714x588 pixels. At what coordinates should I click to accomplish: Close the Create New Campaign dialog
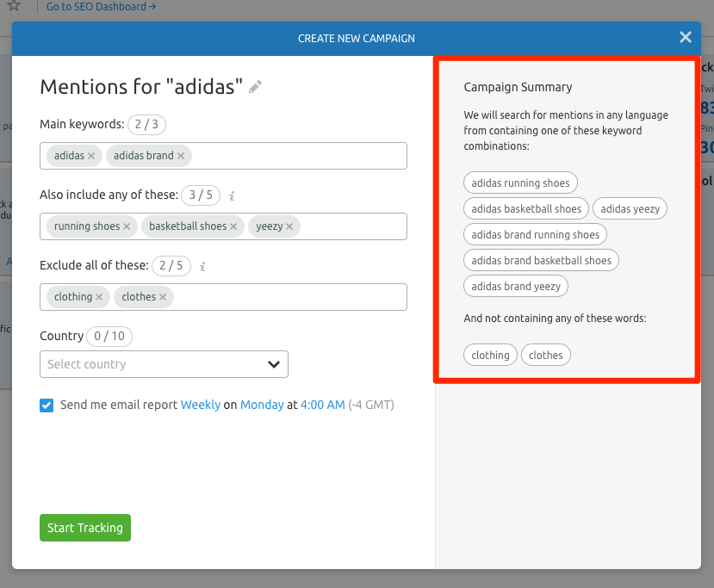pyautogui.click(x=686, y=37)
